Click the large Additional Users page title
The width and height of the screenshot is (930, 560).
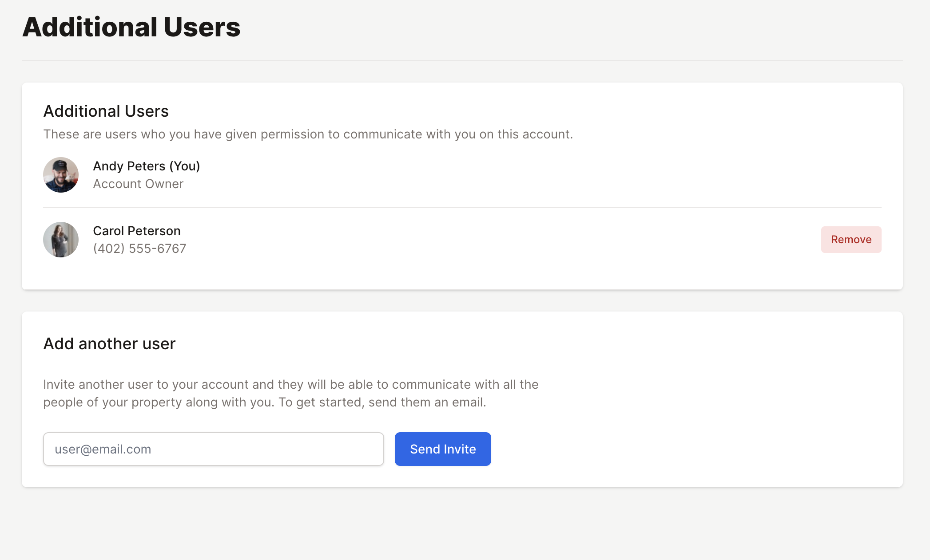pyautogui.click(x=131, y=27)
